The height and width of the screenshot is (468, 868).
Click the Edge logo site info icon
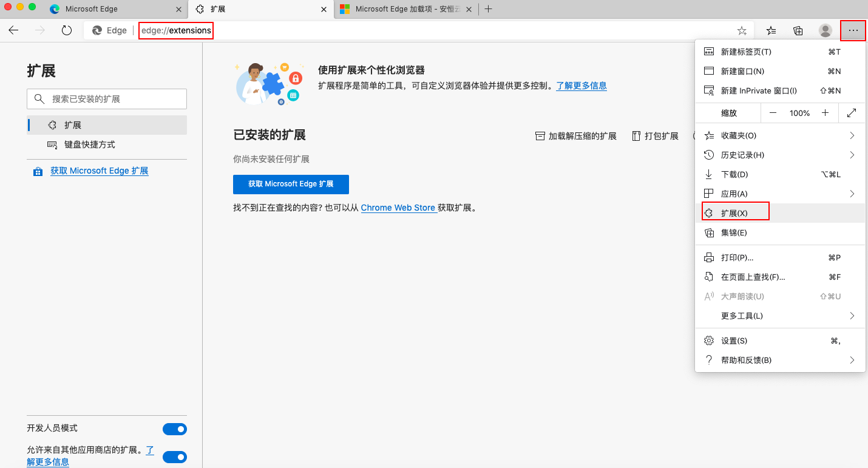tap(96, 30)
